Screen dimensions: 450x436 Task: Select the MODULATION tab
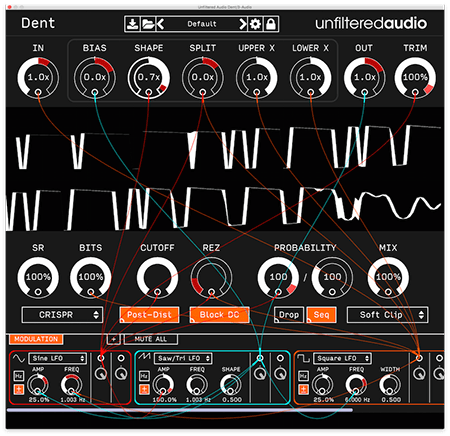(36, 339)
